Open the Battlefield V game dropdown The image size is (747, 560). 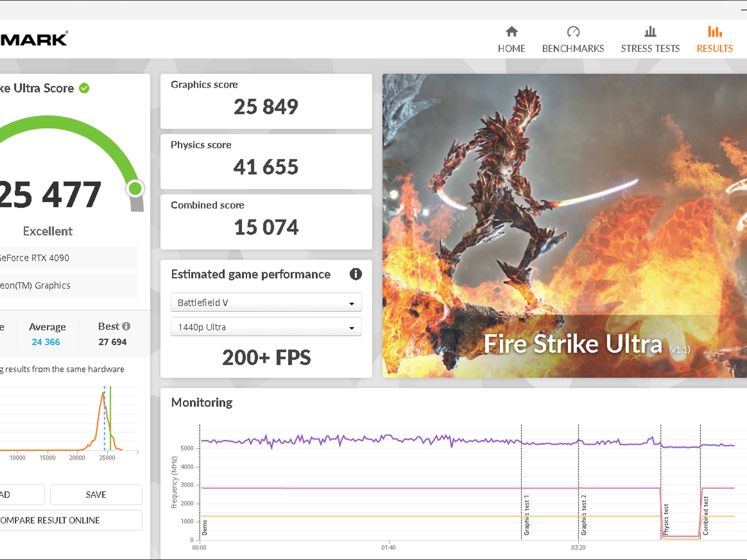[266, 302]
